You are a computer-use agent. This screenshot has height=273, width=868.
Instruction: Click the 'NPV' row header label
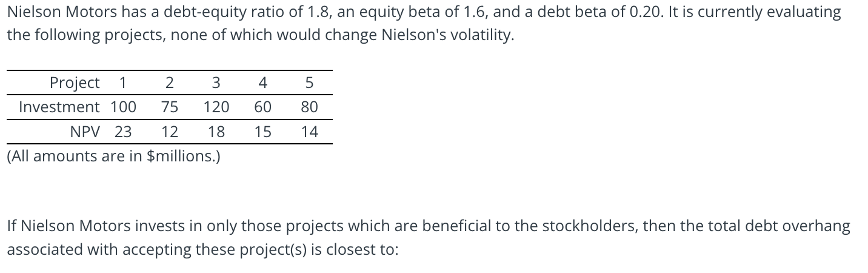[85, 132]
